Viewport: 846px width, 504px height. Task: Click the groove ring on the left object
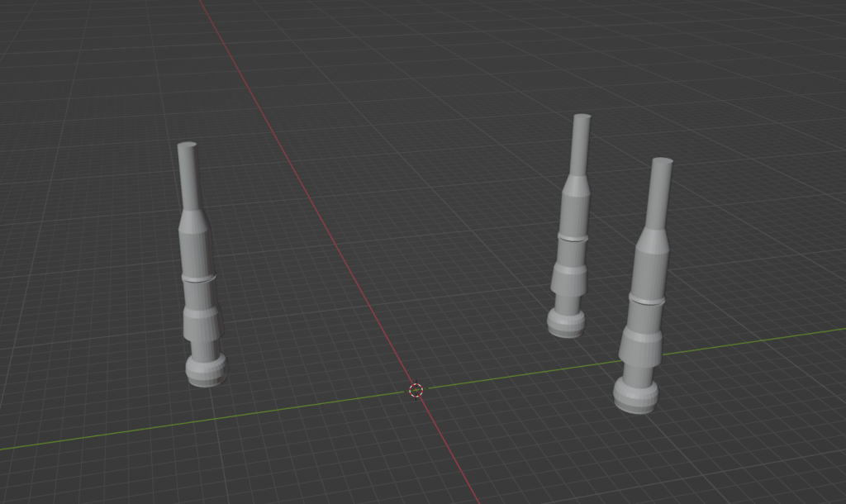pos(199,279)
